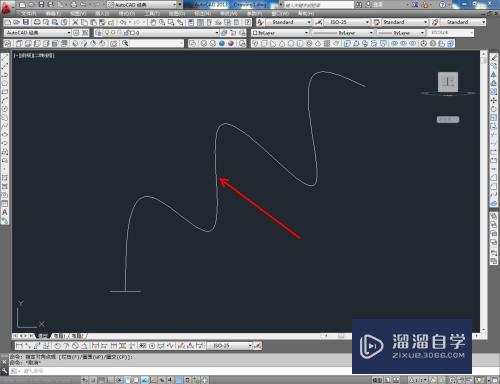Click the vertical scrollbar of drawing area
This screenshot has width=500, height=384.
[x=483, y=191]
